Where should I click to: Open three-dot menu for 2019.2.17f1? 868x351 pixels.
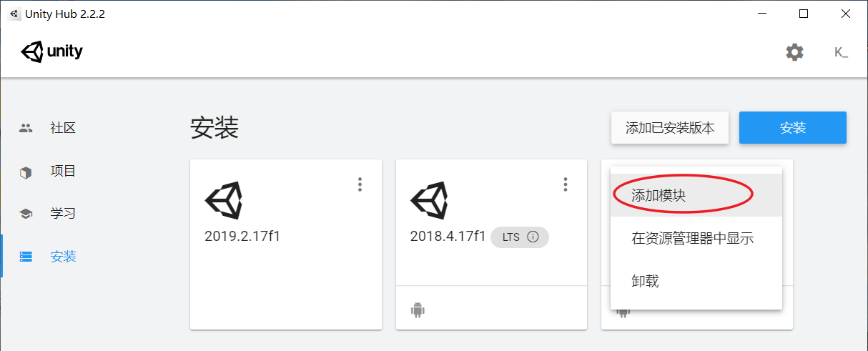(x=360, y=184)
